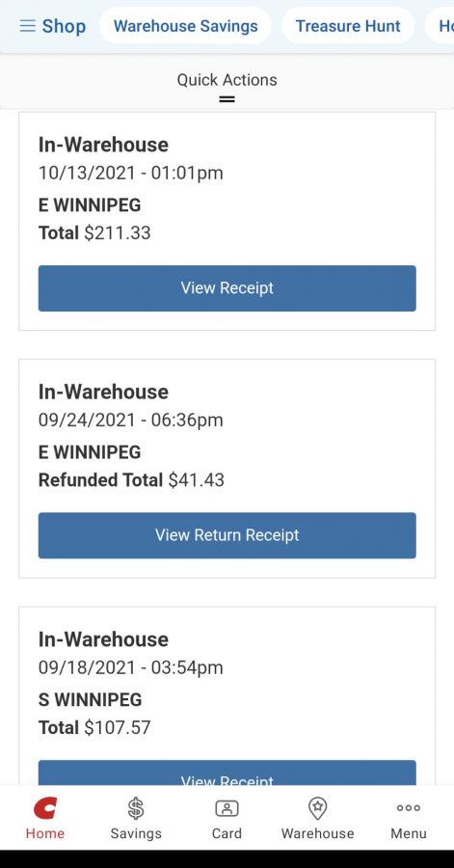Select the 09/18/2021 S WINNIPEG order card

coord(227,695)
